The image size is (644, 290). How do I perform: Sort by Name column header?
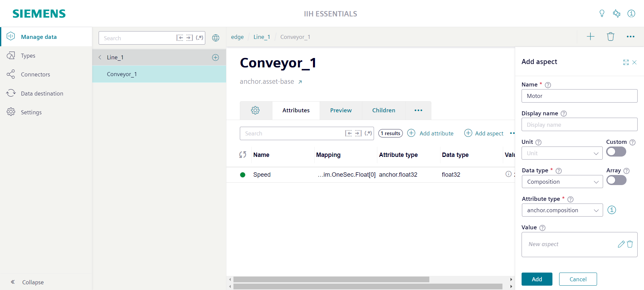click(261, 155)
